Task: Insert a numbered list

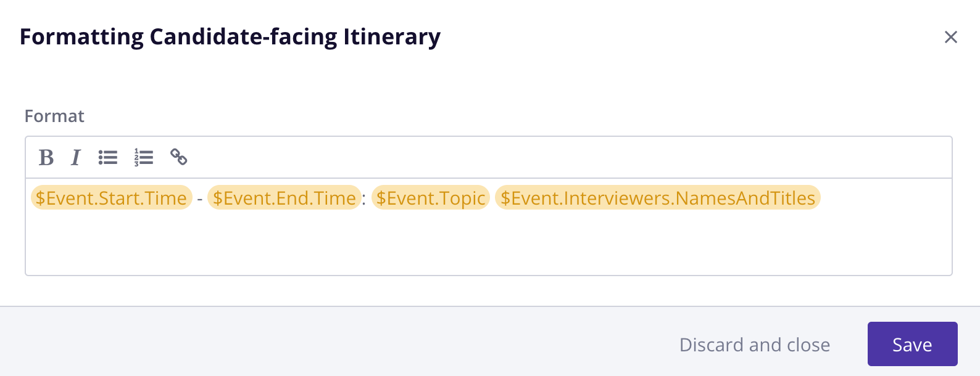Action: coord(144,158)
